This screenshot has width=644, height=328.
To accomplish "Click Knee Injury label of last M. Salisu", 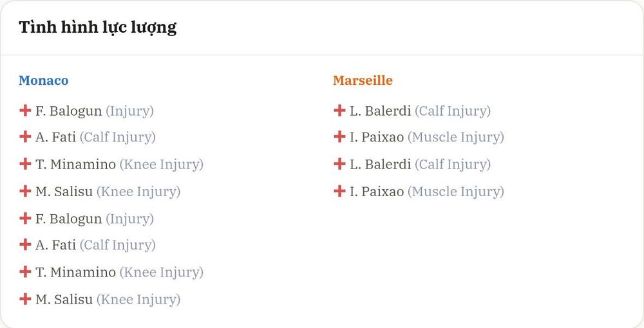I will (x=138, y=300).
